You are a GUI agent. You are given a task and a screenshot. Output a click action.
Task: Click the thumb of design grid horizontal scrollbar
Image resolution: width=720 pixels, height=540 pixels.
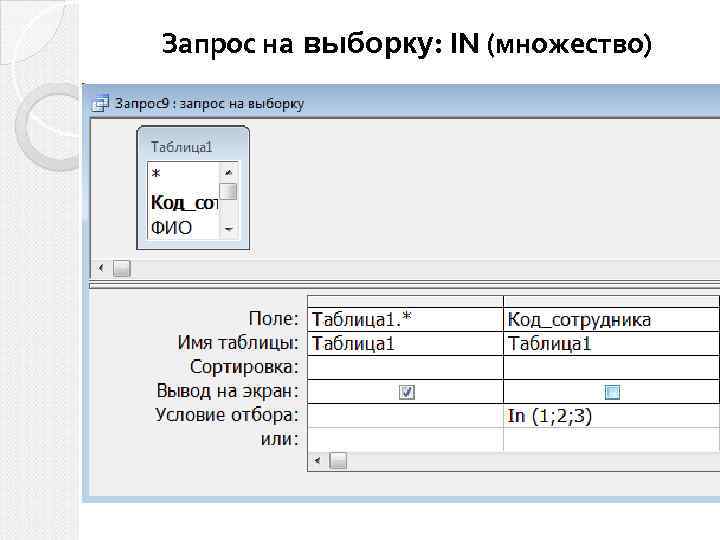pos(338,461)
